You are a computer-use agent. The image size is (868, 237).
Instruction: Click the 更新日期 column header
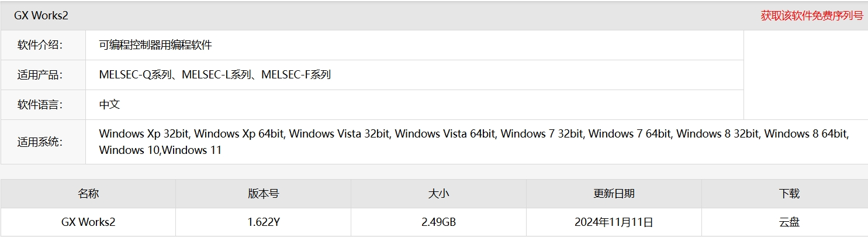614,194
